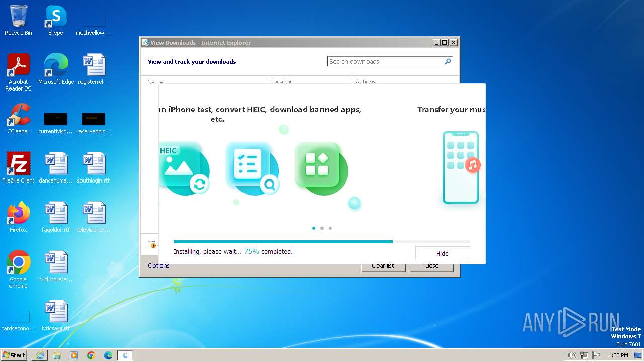
Task: Hide the installer window
Action: tap(443, 253)
